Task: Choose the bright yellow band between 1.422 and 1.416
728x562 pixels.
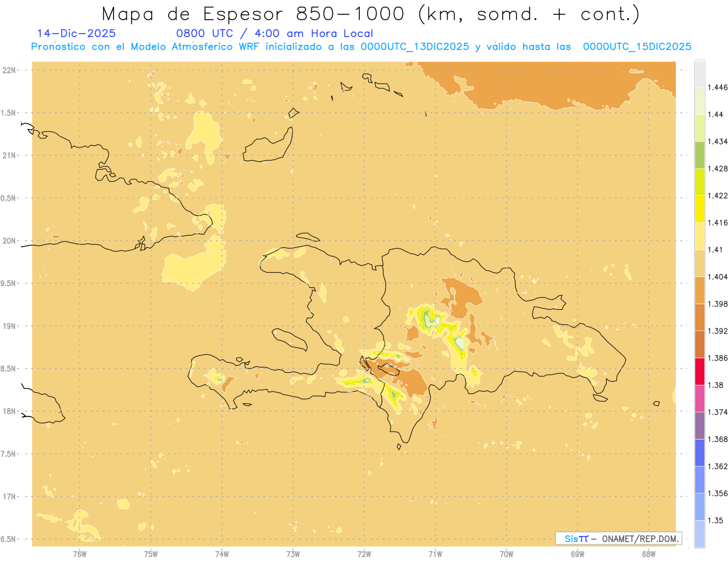Action: point(699,209)
